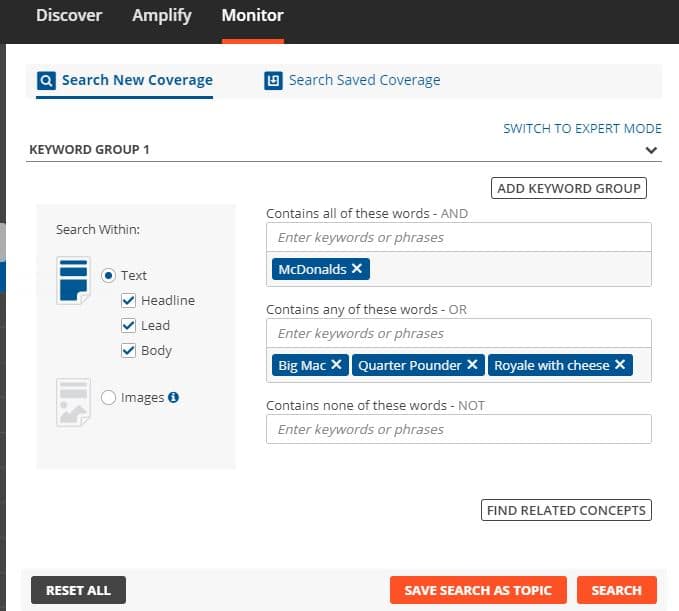Screen dimensions: 679x611
Task: Click the Quarter Pounder tag label
Action: (410, 365)
